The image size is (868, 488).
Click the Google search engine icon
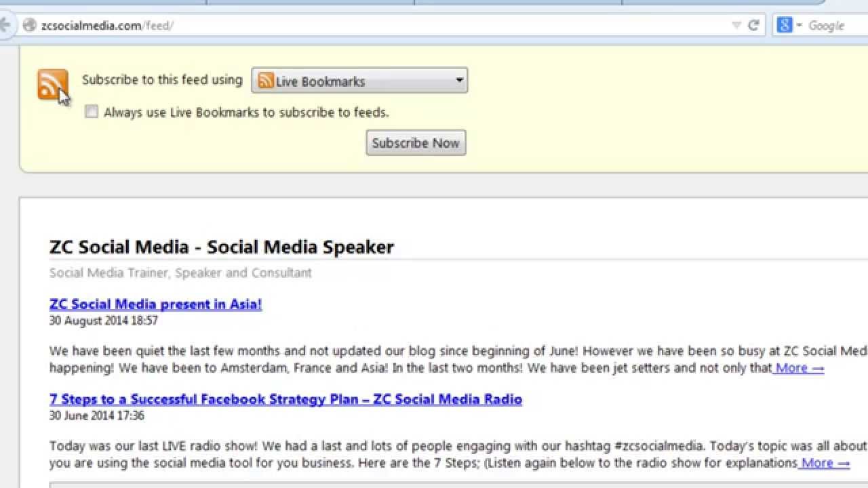(x=785, y=26)
